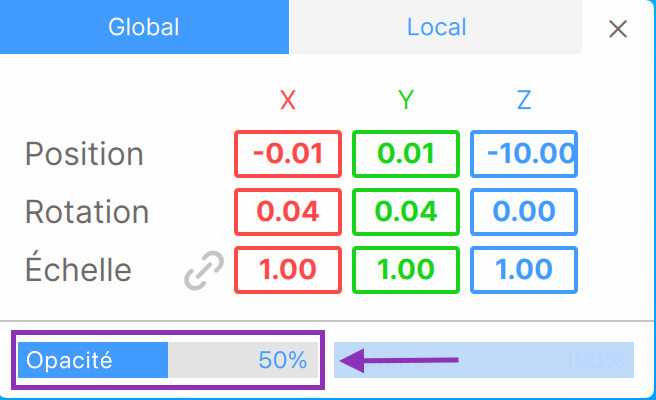This screenshot has height=400, width=656.
Task: Toggle the Échelle uniform scale link icon
Action: pyautogui.click(x=204, y=270)
